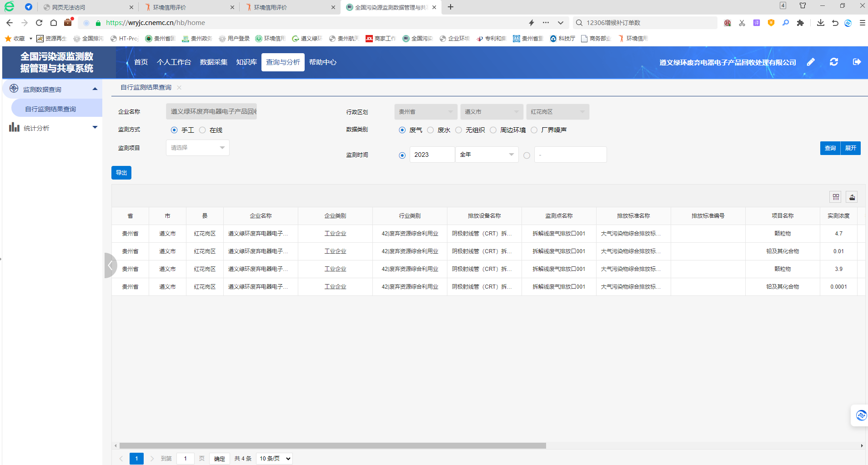The height and width of the screenshot is (465, 868).
Task: Select the 厂界噪声 radio button
Action: point(534,130)
